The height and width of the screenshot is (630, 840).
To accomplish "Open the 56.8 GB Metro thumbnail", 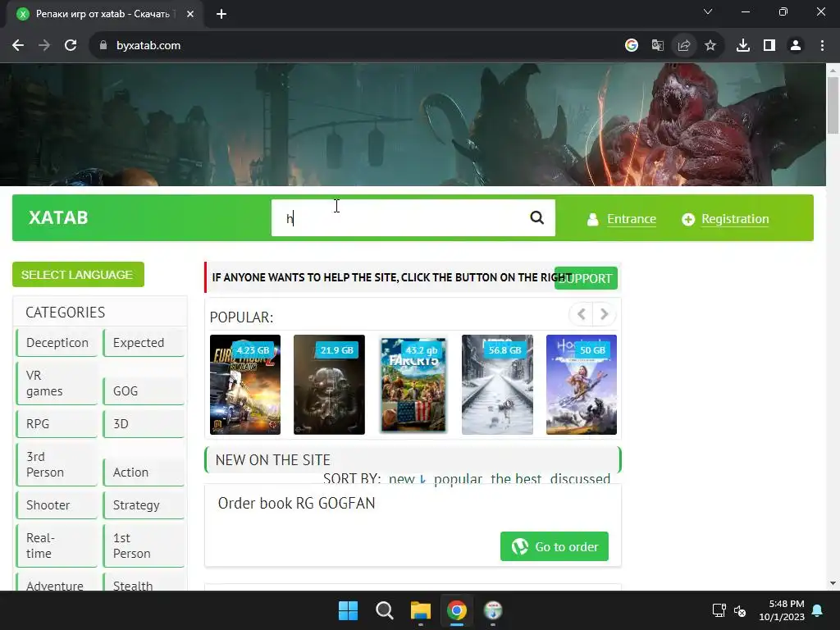I will coord(497,385).
